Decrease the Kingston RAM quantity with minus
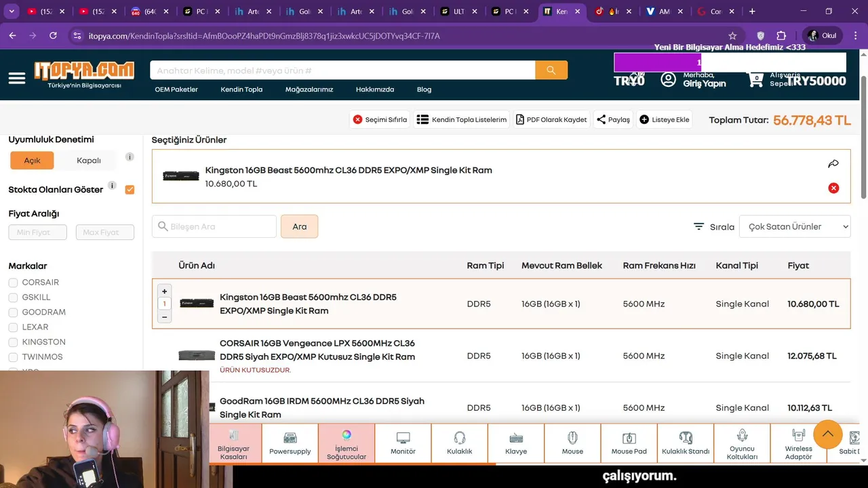 click(x=164, y=317)
